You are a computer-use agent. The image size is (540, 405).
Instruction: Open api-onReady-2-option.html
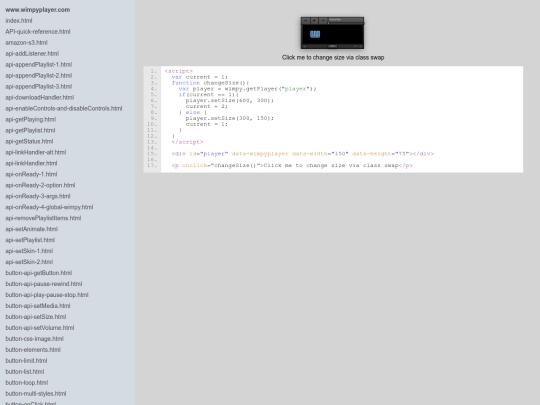[40, 185]
